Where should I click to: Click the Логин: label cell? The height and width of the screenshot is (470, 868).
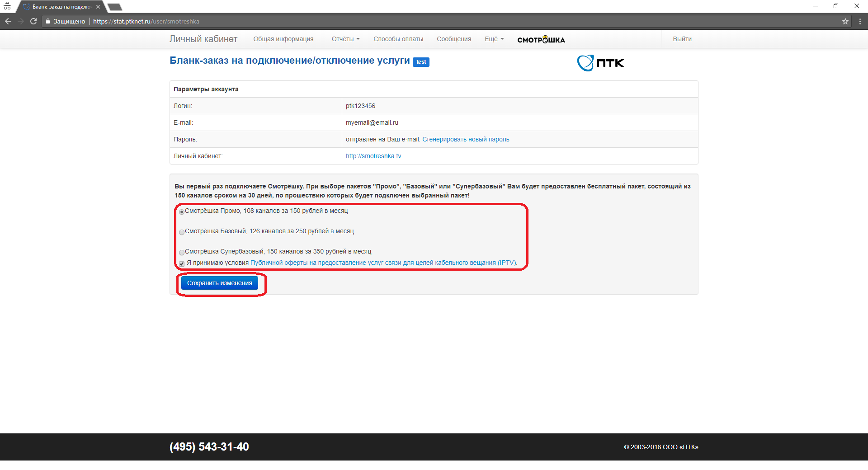[256, 106]
